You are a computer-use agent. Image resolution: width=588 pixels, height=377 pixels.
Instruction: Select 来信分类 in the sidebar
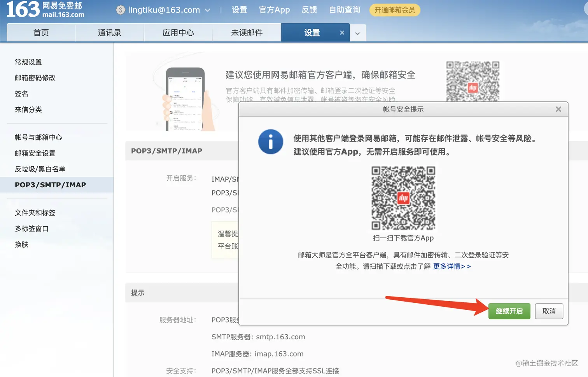pyautogui.click(x=28, y=110)
